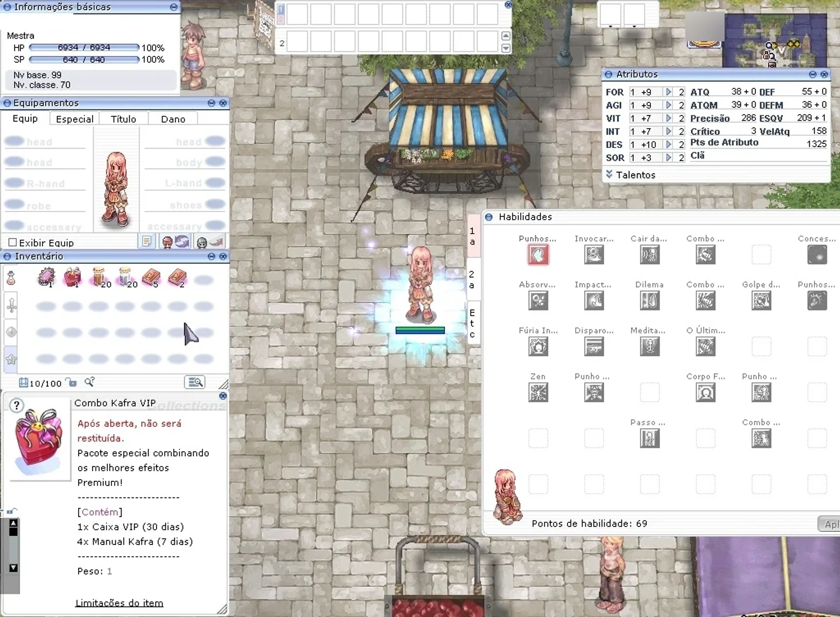Select the Impact... skill icon
The height and width of the screenshot is (617, 840).
(594, 300)
